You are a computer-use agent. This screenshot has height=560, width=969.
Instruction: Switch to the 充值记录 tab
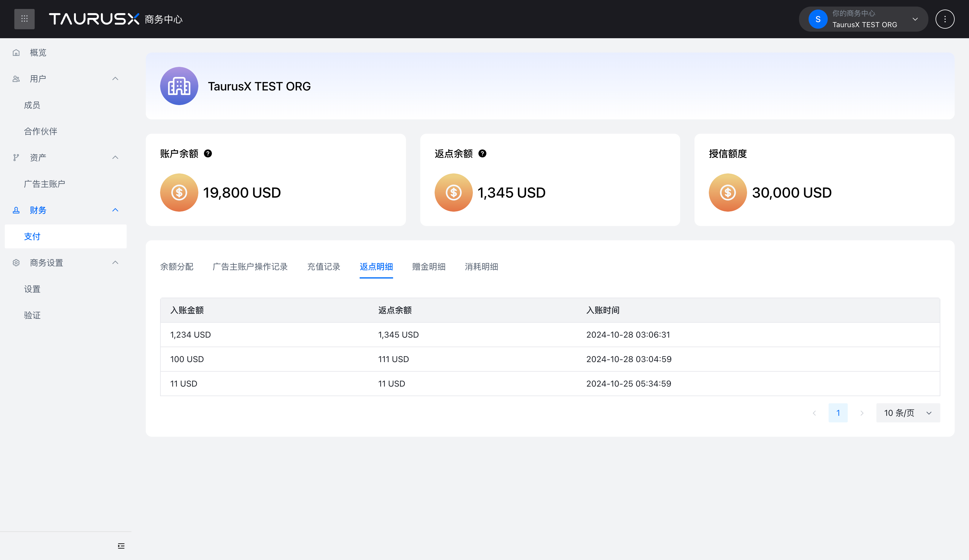[x=324, y=267]
